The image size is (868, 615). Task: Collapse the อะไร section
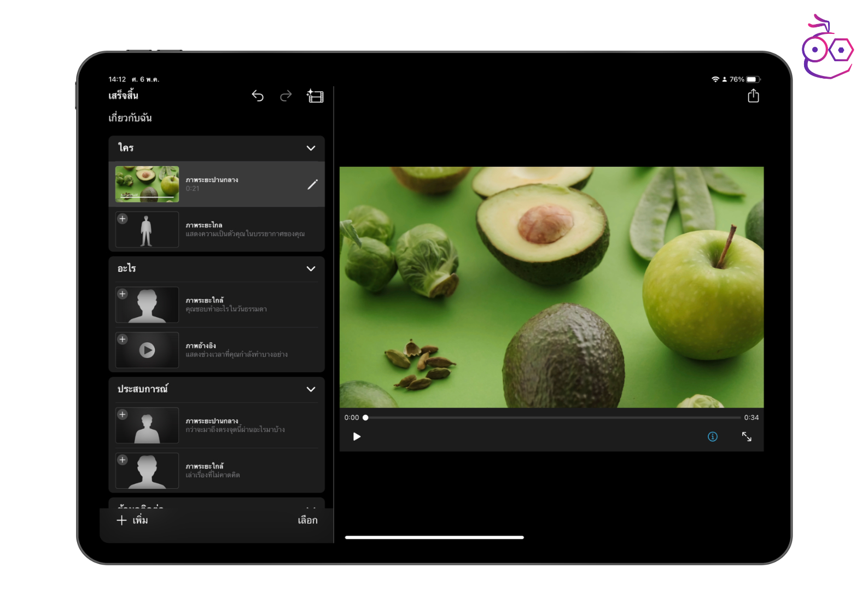click(x=311, y=268)
